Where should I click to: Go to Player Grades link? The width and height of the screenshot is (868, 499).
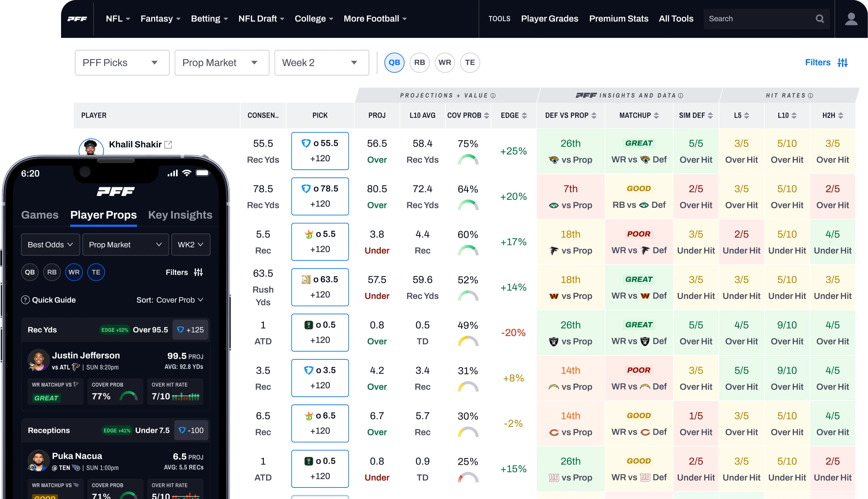pyautogui.click(x=549, y=19)
